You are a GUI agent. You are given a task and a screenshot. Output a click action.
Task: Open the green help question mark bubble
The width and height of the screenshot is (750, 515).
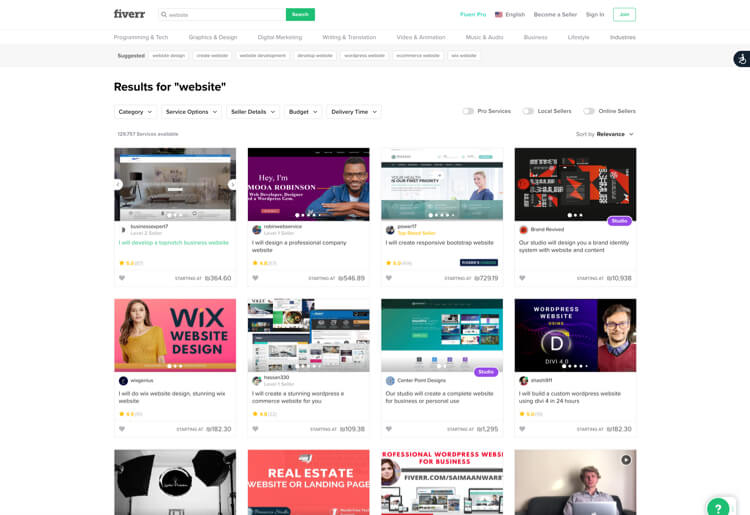[x=717, y=507]
